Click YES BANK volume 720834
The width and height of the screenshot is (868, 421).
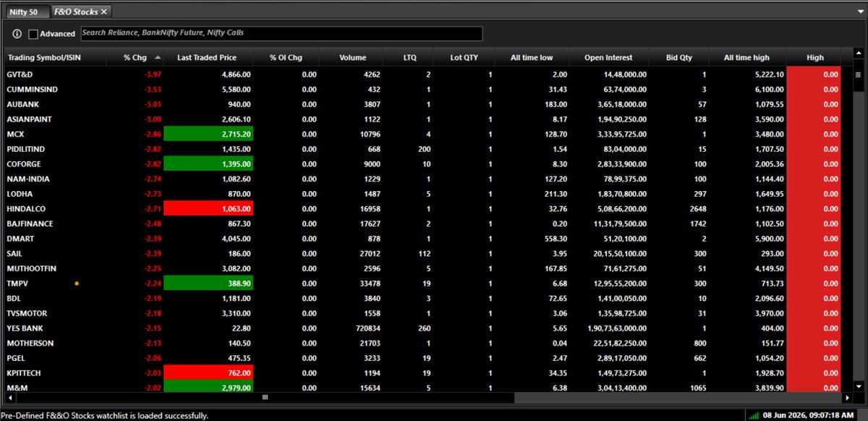(x=367, y=328)
